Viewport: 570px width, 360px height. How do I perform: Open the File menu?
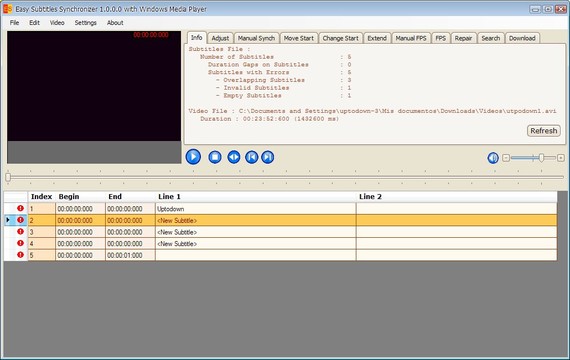click(x=15, y=23)
